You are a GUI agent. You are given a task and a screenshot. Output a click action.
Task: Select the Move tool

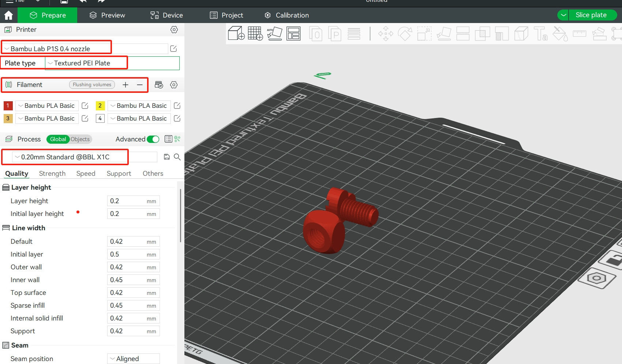coord(386,34)
